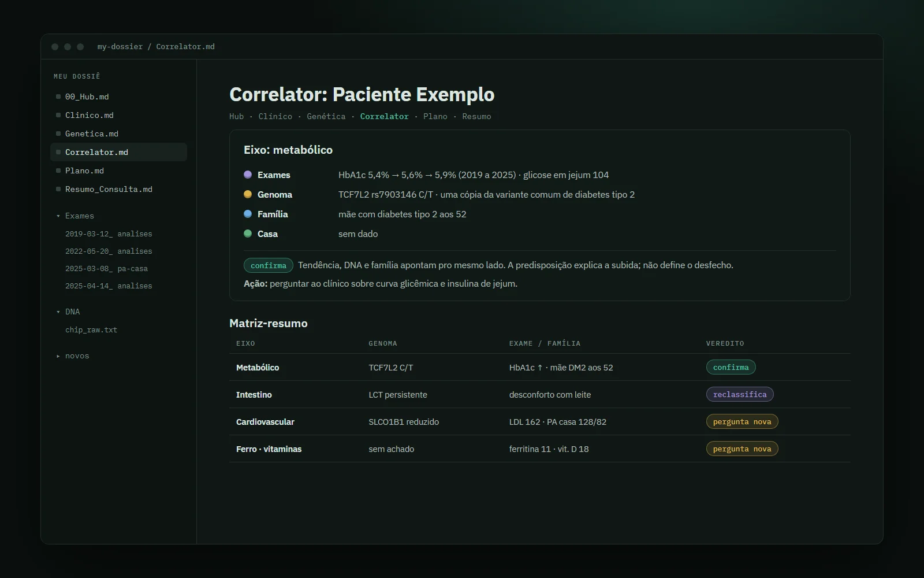Viewport: 924px width, 578px height.
Task: Go to the Plano navigation tab
Action: (435, 116)
